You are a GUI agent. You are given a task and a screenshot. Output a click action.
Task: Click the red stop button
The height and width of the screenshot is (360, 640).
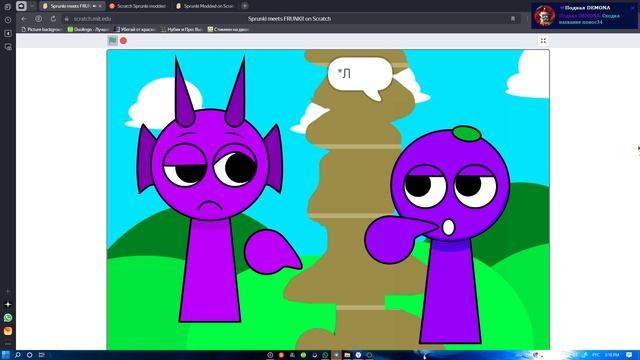123,40
